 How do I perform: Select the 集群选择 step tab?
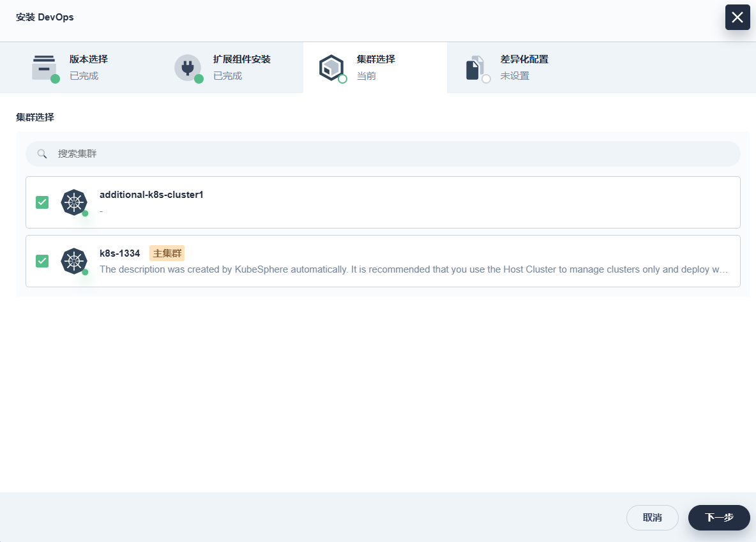coord(375,68)
